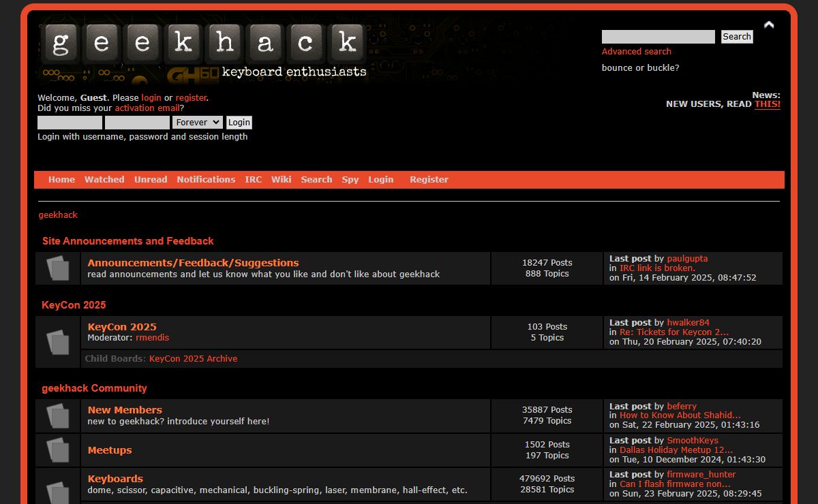Click the '479692 Posts' count text
The image size is (818, 504).
(547, 479)
